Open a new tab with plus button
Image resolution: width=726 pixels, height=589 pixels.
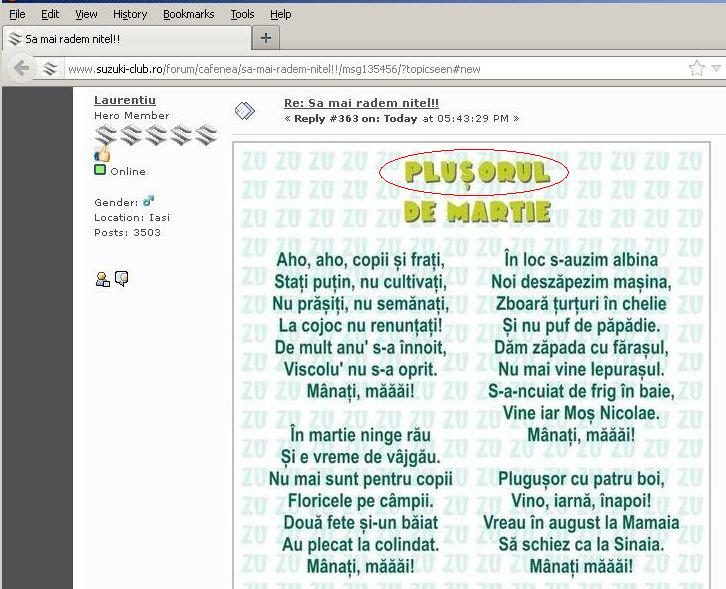click(x=266, y=38)
